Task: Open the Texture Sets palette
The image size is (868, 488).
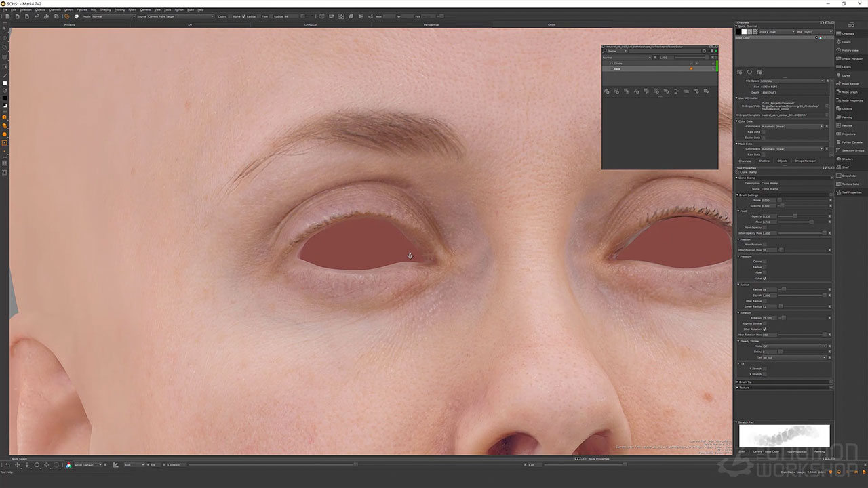Action: pos(850,184)
